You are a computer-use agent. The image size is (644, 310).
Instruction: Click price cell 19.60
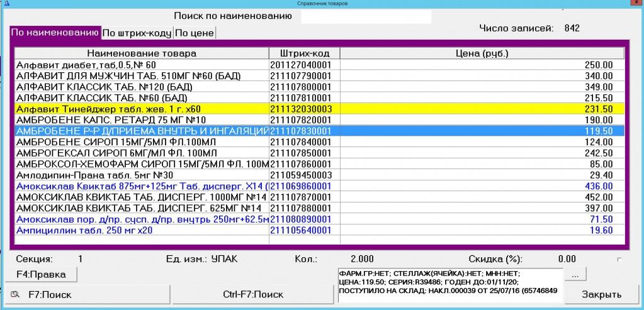coord(482,230)
